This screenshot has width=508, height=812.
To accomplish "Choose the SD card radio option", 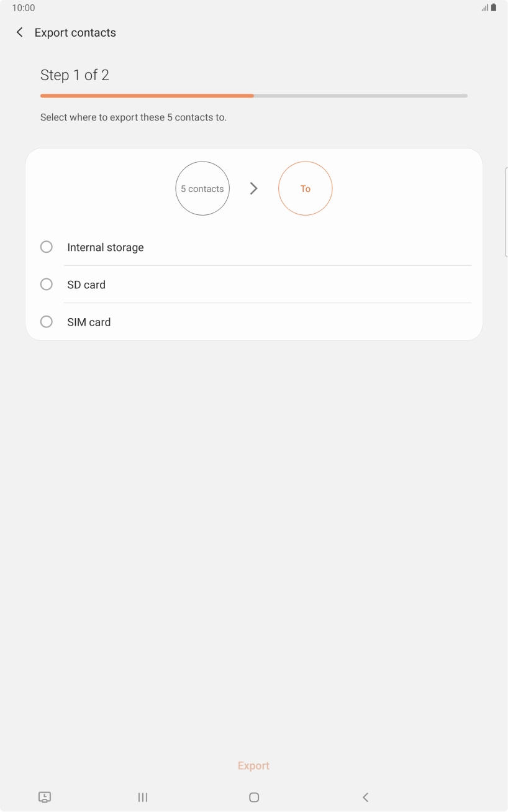I will [x=47, y=285].
